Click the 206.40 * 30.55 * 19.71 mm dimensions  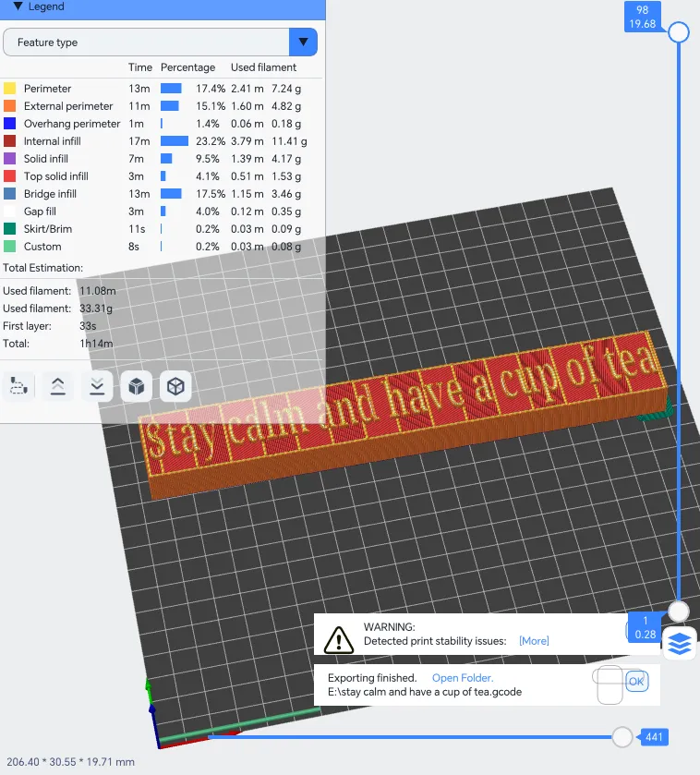70,762
